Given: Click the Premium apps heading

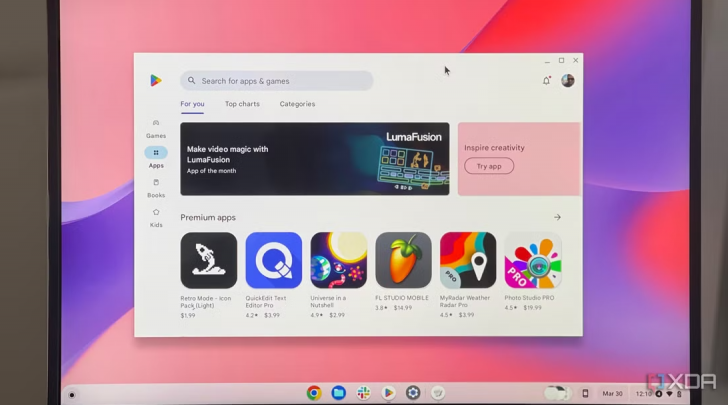Looking at the screenshot, I should [208, 217].
